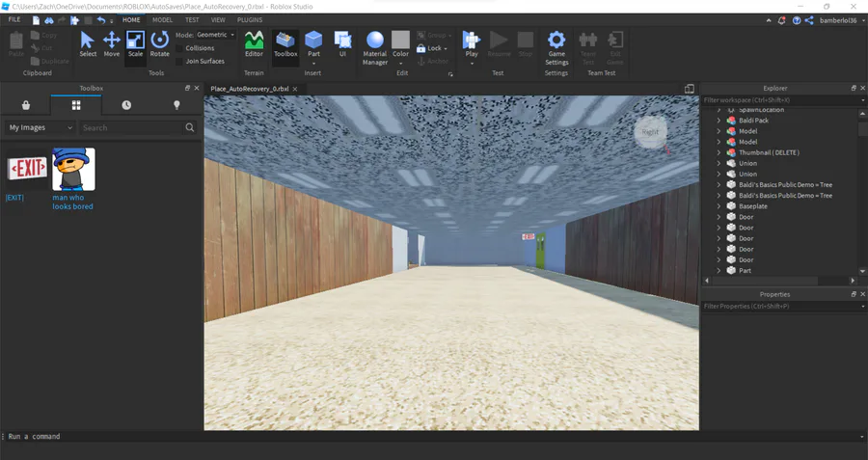The width and height of the screenshot is (868, 460).
Task: Switch to the TEST ribbon tab
Action: 192,20
